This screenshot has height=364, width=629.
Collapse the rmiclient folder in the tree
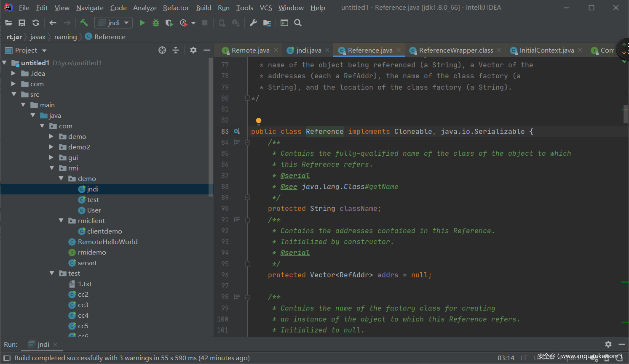click(61, 221)
